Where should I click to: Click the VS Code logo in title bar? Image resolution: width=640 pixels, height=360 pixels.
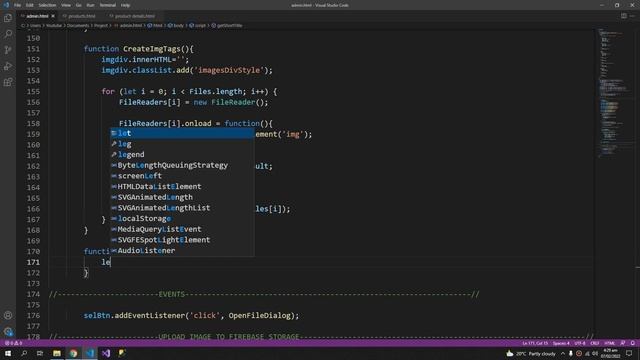tap(6, 5)
